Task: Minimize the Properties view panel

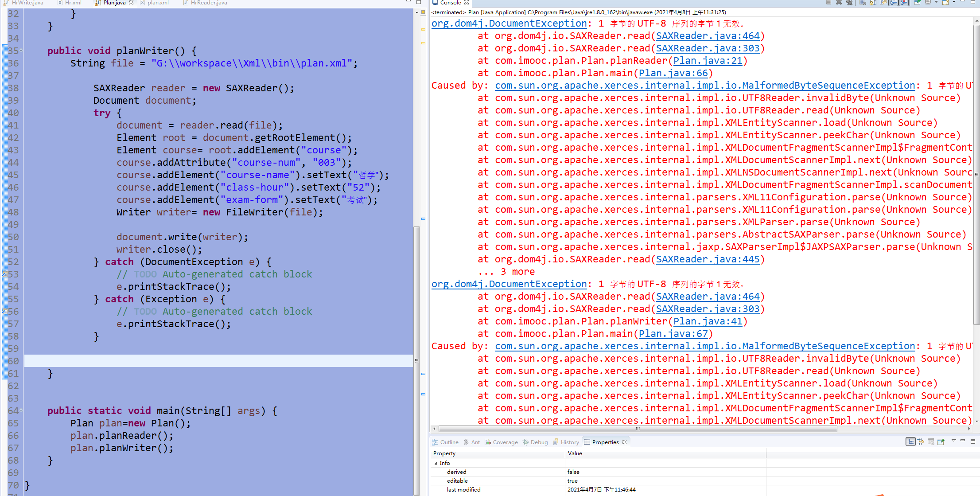Action: [x=963, y=441]
